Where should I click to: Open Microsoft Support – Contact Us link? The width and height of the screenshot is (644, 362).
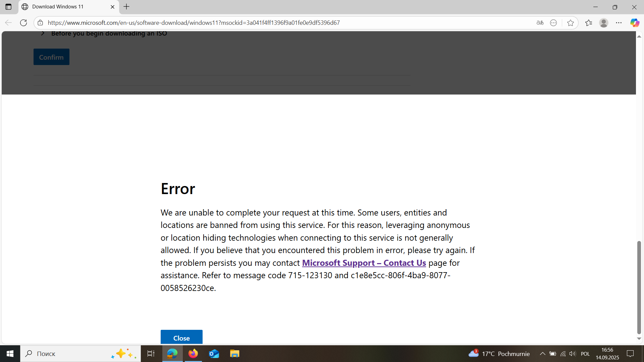coord(364,263)
